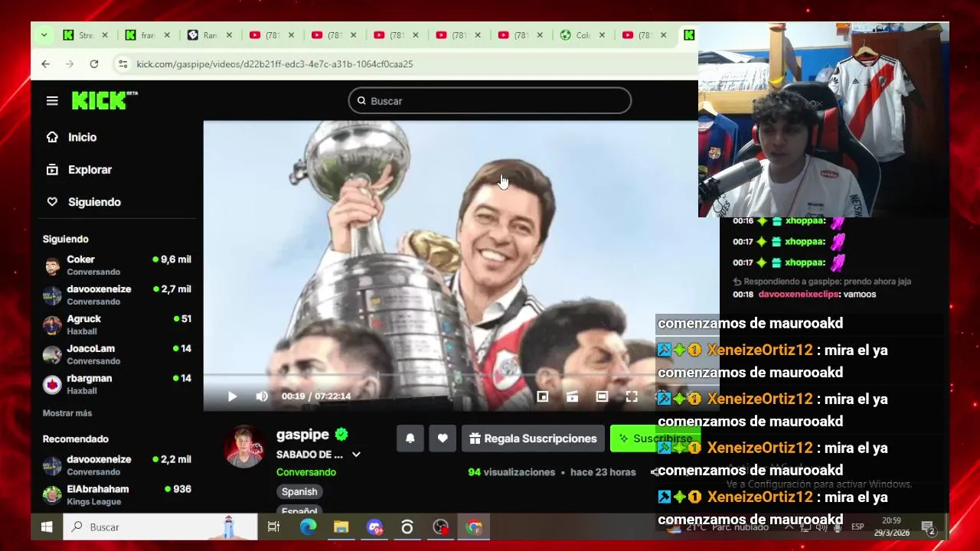Open davooxeneize with 2,2 mil viewers
This screenshot has width=980, height=551.
click(117, 465)
